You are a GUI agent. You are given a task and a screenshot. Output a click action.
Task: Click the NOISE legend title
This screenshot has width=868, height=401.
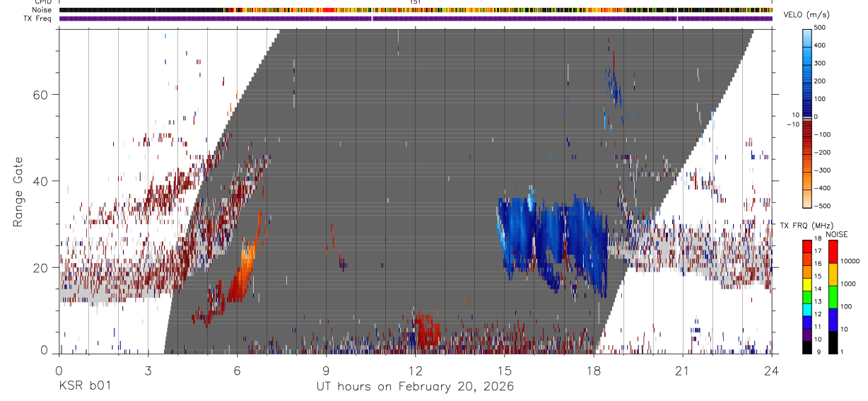click(836, 234)
